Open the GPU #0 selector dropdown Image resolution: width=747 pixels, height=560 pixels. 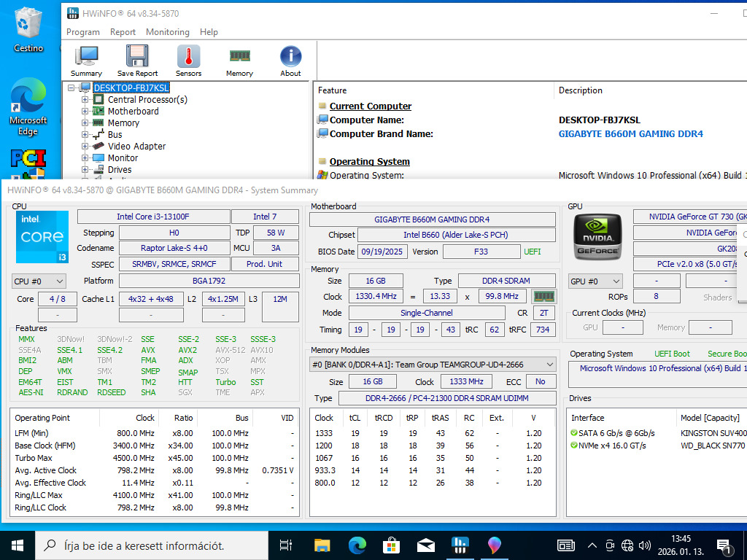[595, 281]
